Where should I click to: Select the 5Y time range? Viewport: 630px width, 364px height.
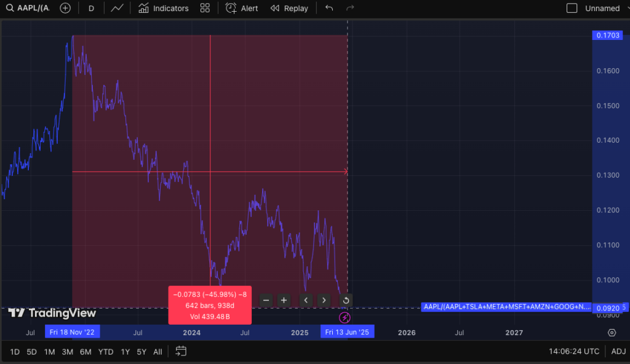coord(142,352)
